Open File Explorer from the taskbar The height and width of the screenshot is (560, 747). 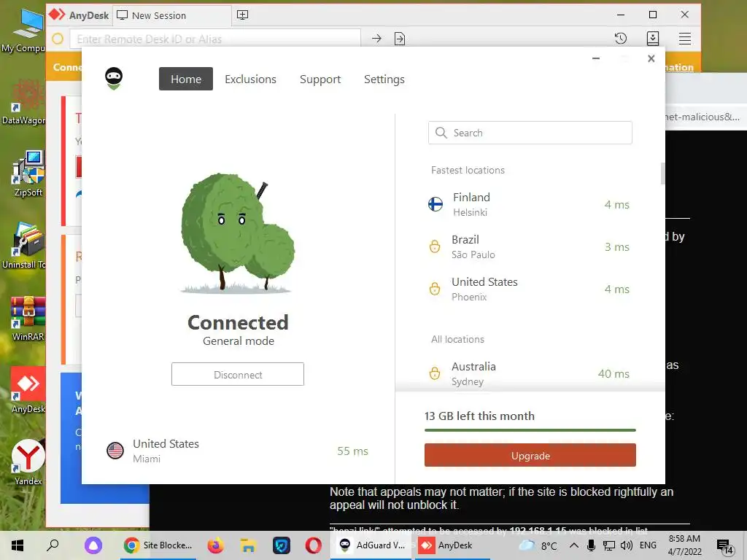(248, 545)
